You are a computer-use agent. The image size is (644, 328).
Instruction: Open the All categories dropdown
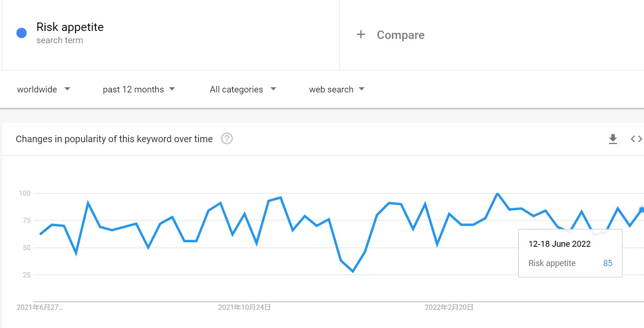(x=243, y=89)
